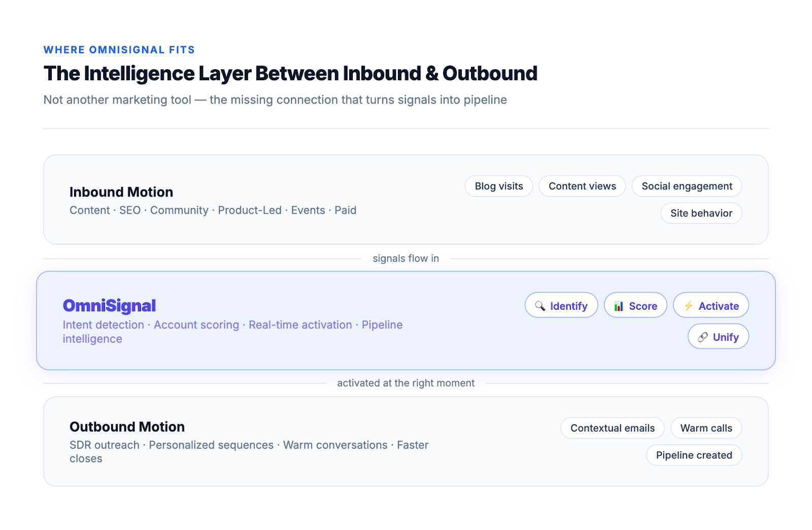Click the Unify capability pill
Image resolution: width=812 pixels, height=530 pixels.
tap(718, 337)
